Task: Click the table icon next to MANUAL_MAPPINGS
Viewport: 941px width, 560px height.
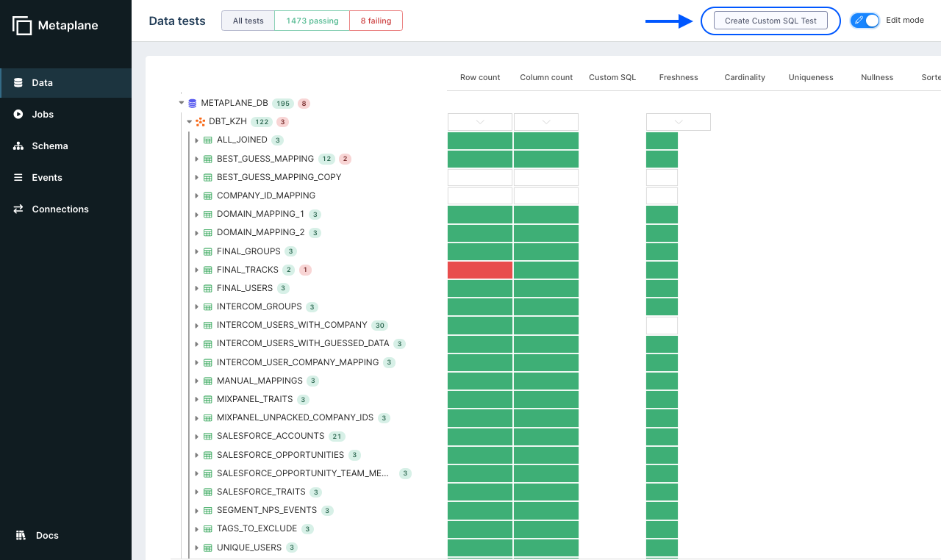Action: coord(208,381)
